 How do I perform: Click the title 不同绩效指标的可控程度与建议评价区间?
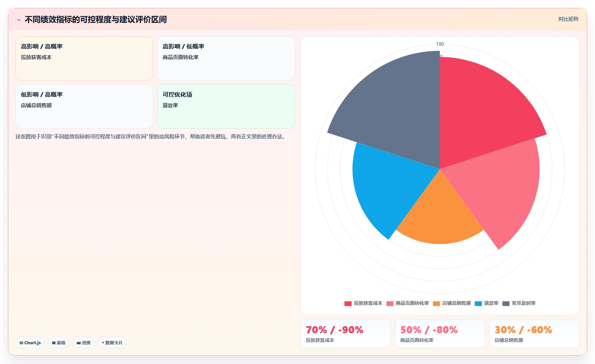(96, 19)
